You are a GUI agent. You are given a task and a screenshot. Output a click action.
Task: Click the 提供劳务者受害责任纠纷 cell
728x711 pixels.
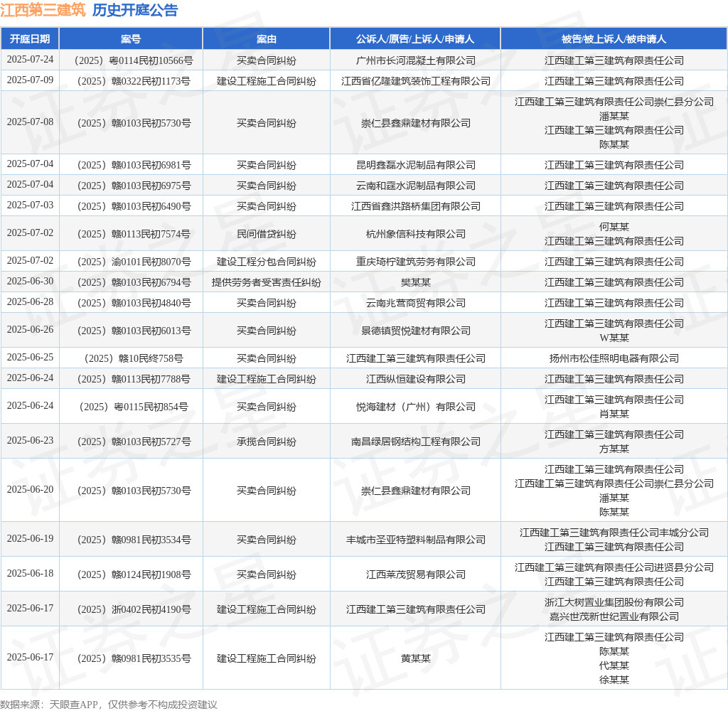[x=266, y=282]
